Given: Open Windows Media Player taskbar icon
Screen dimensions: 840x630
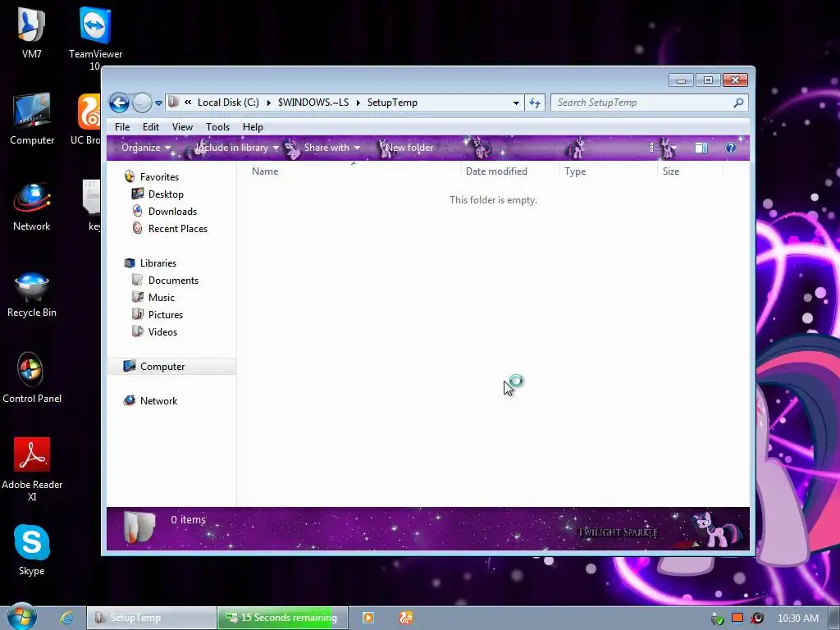Looking at the screenshot, I should point(368,618).
